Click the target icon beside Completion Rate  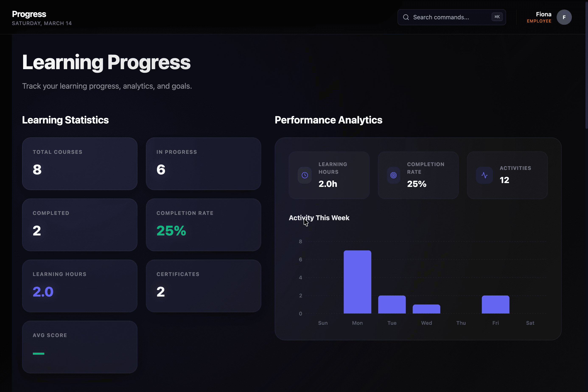tap(393, 175)
